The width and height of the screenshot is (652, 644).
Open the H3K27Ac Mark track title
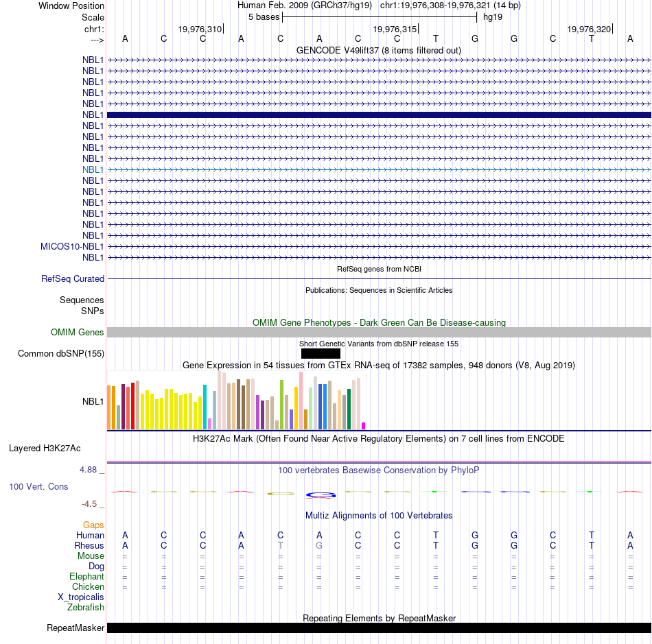point(379,438)
